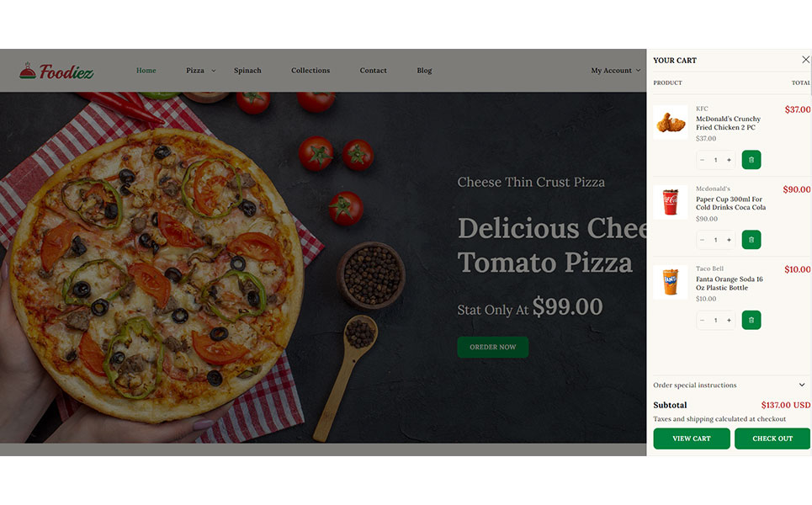Screen dimensions: 812x505
Task: Go to the Collections menu item
Action: coord(310,71)
